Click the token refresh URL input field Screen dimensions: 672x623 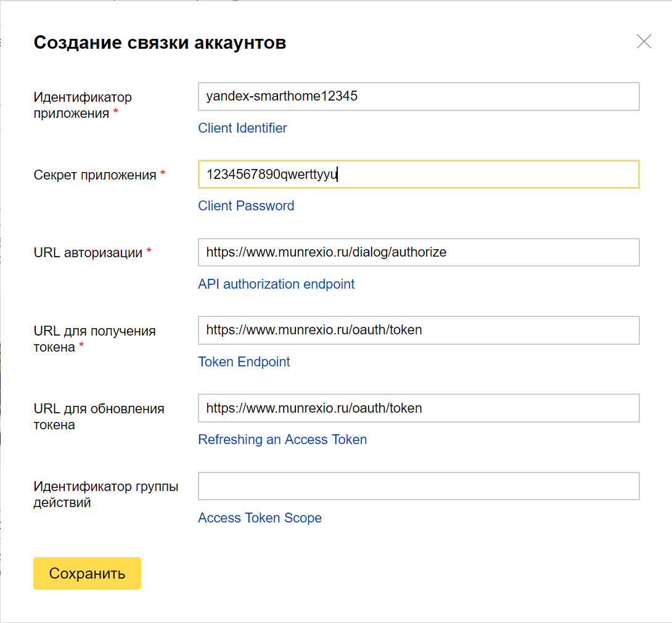click(418, 408)
